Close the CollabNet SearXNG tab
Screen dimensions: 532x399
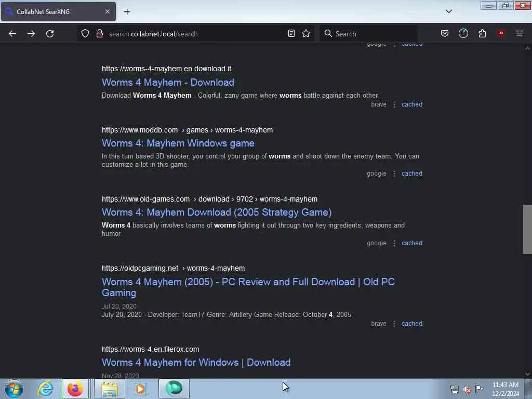tap(107, 11)
